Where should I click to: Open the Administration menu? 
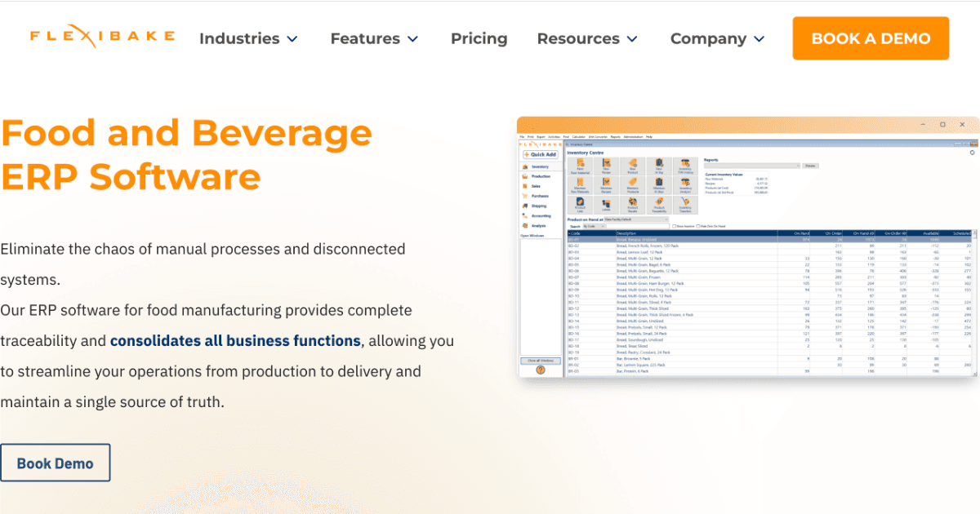pyautogui.click(x=633, y=137)
